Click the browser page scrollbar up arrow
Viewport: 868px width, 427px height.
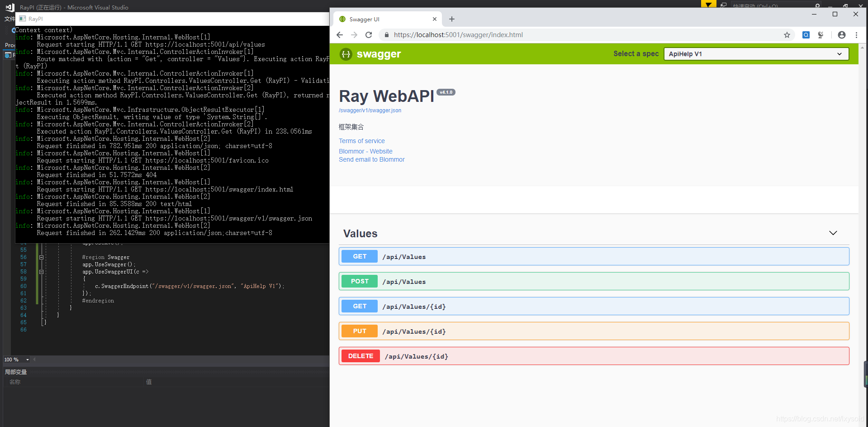click(x=863, y=47)
